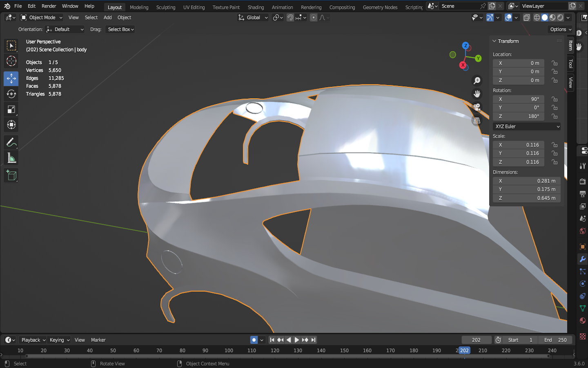Choose the Measure ruler tool

[11, 158]
